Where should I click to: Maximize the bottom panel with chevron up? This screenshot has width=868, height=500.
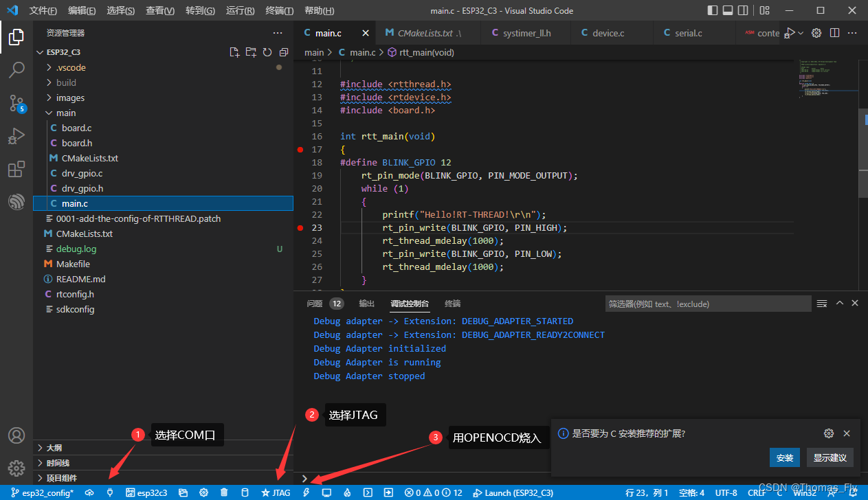click(839, 303)
